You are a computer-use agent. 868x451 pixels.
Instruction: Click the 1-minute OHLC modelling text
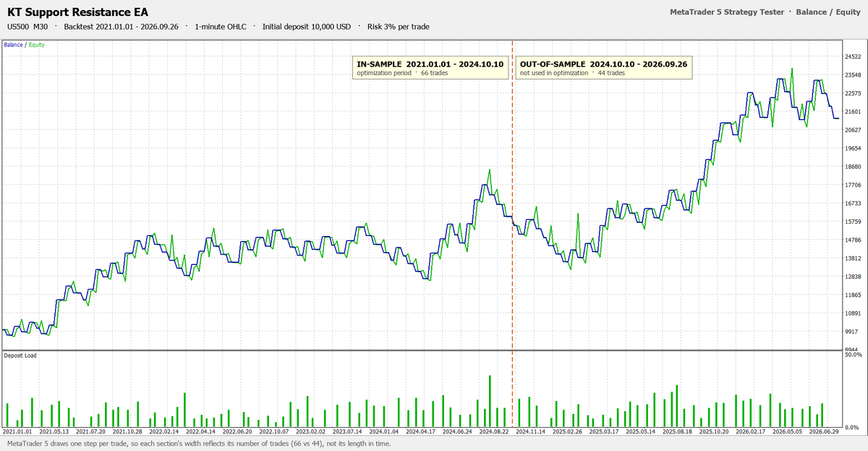221,27
